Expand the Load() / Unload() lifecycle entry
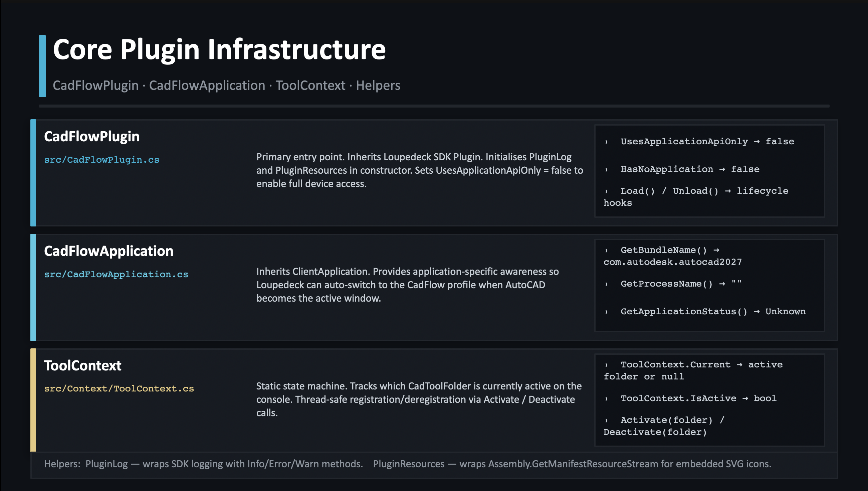This screenshot has height=491, width=868. [606, 191]
